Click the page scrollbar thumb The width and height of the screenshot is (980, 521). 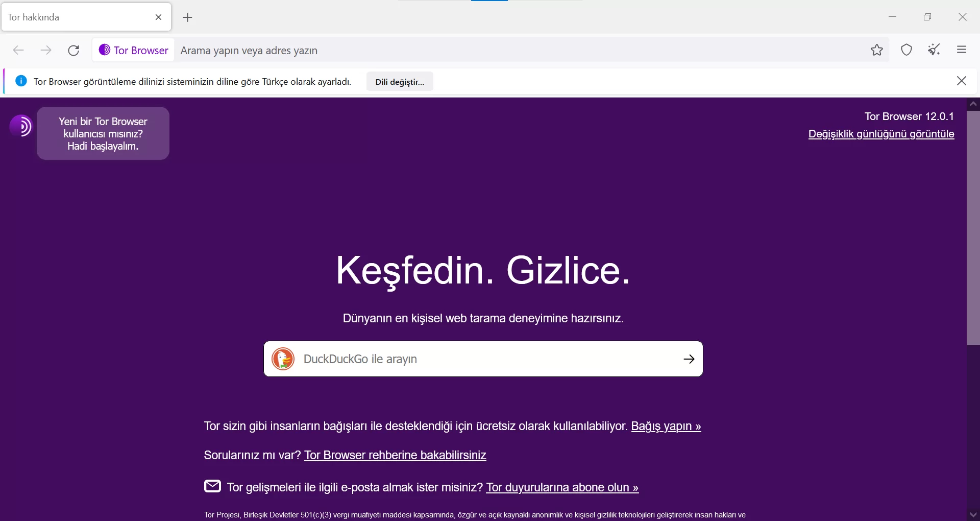click(x=973, y=227)
